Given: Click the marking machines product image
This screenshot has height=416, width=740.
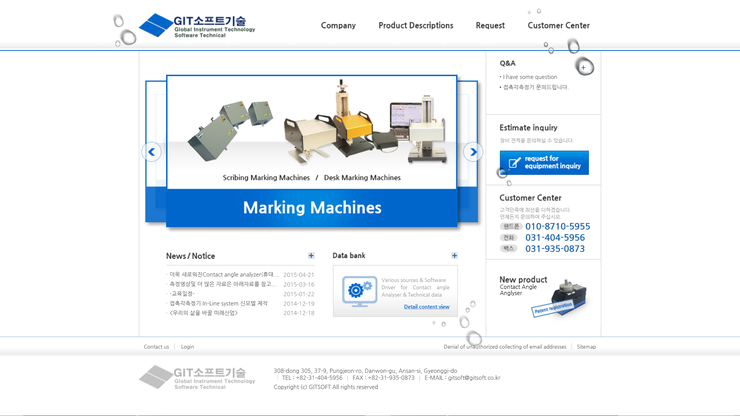Looking at the screenshot, I should (317, 124).
